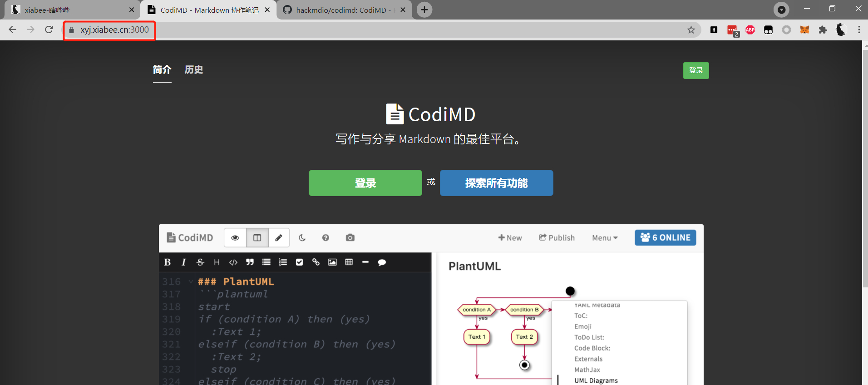The image size is (868, 385).
Task: Close the hackmdio/codimd tab
Action: [403, 10]
